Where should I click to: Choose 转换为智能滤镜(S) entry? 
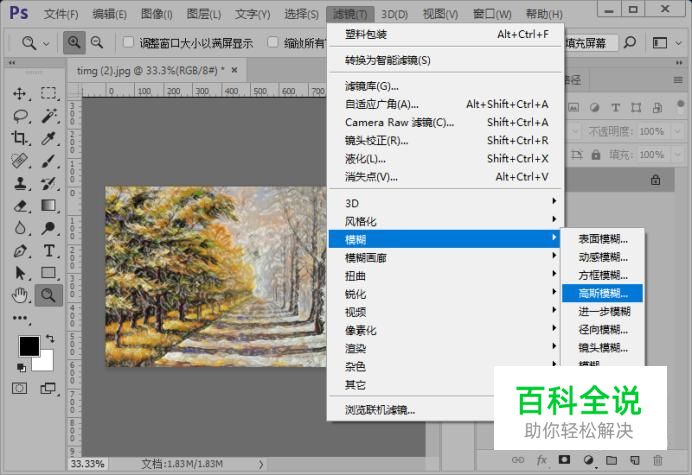click(445, 60)
